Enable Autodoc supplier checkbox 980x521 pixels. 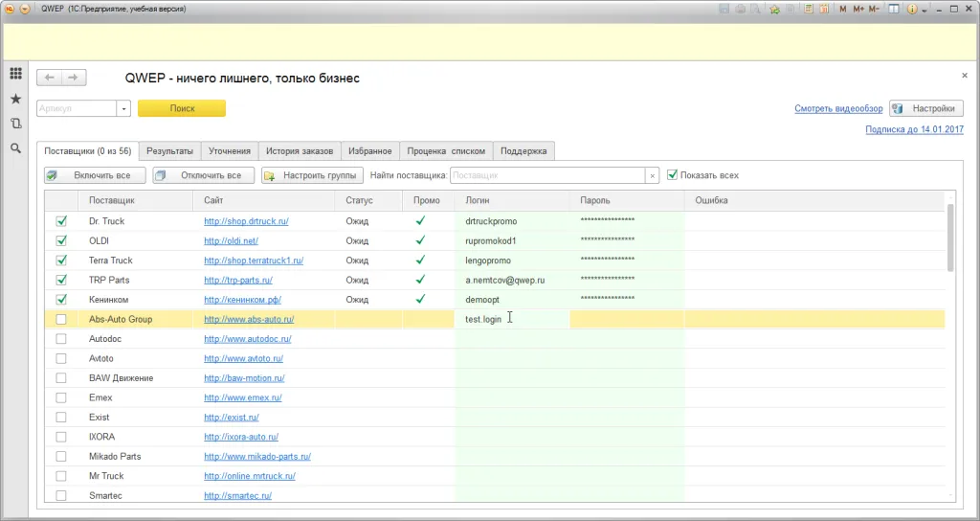point(61,338)
